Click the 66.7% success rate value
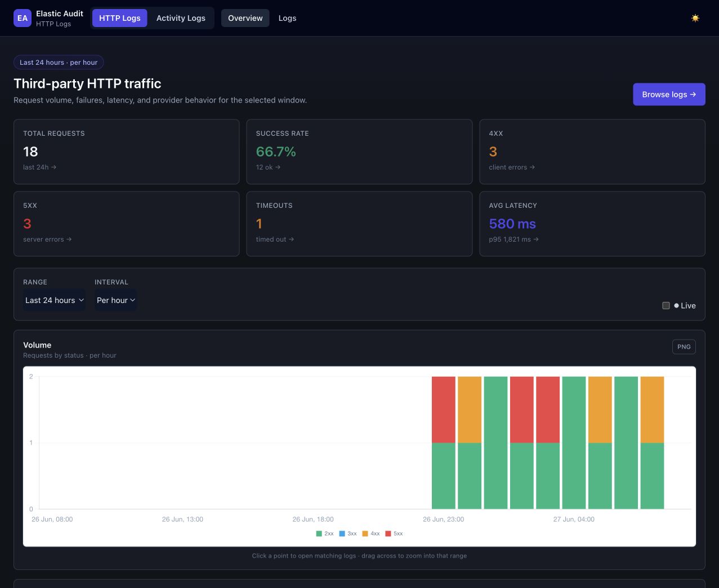Screen dimensions: 719x588 (x=276, y=152)
